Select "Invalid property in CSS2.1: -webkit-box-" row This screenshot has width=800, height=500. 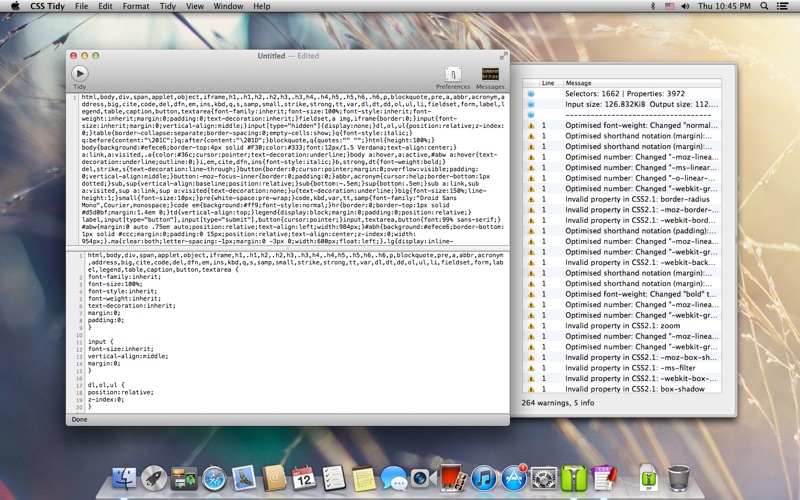pyautogui.click(x=622, y=379)
